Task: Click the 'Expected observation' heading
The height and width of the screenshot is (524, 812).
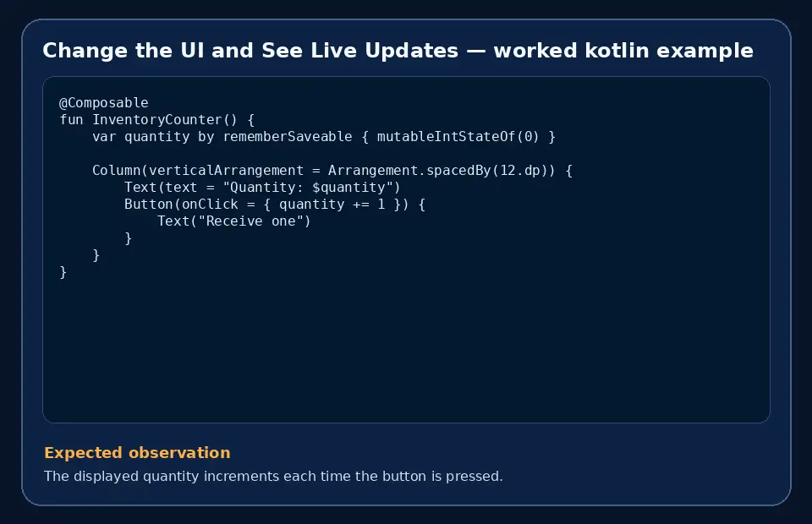Action: coord(137,453)
